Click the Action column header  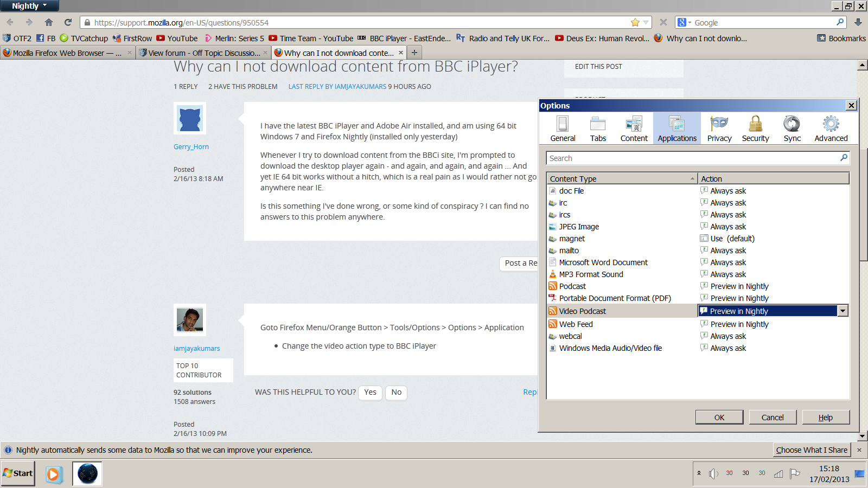point(773,178)
